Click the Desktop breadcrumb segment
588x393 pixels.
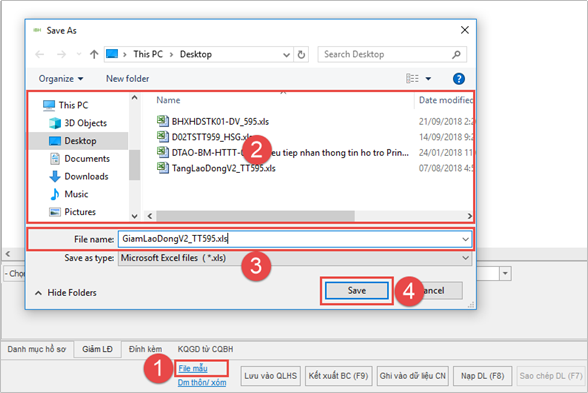tap(196, 54)
